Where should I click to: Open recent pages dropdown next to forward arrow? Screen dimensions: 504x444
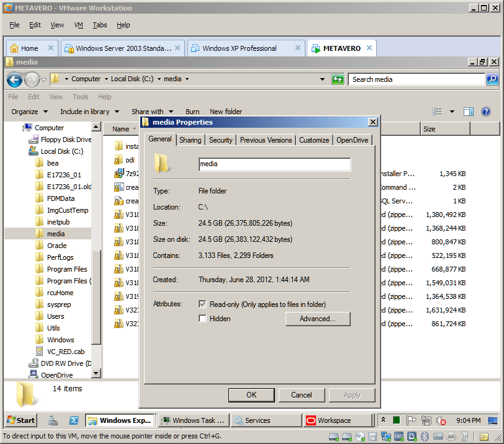(x=43, y=79)
